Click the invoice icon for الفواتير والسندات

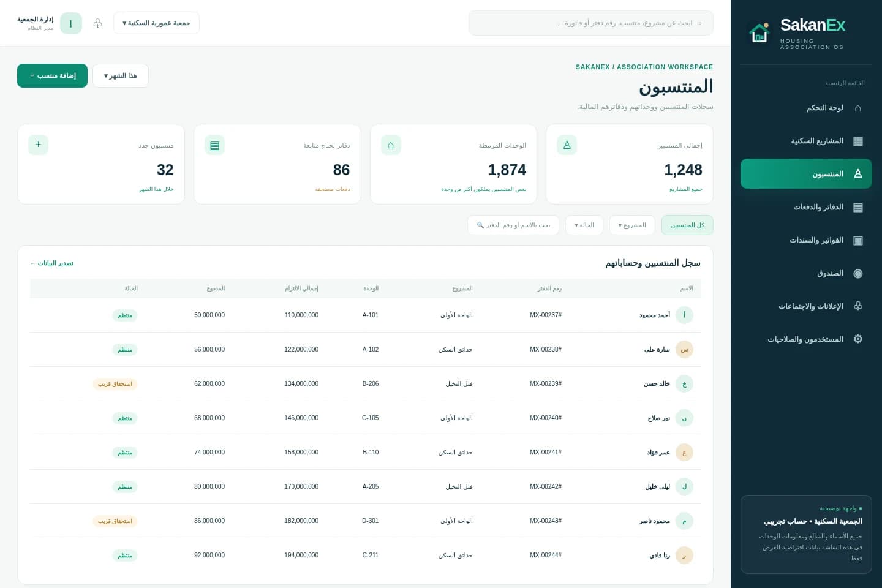click(x=858, y=240)
